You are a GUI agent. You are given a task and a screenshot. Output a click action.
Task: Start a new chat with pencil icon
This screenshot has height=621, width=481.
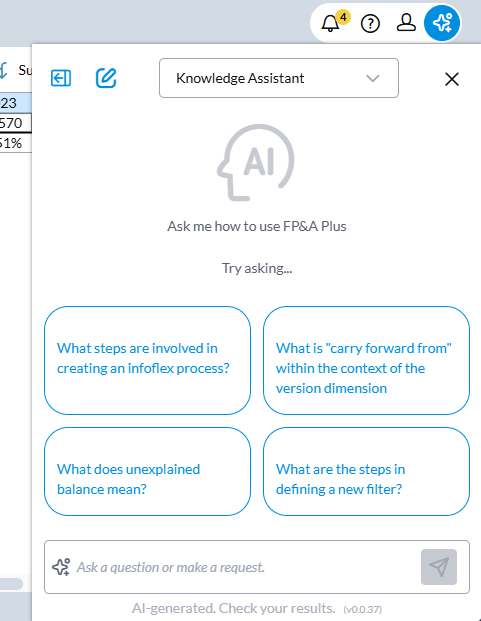click(106, 78)
